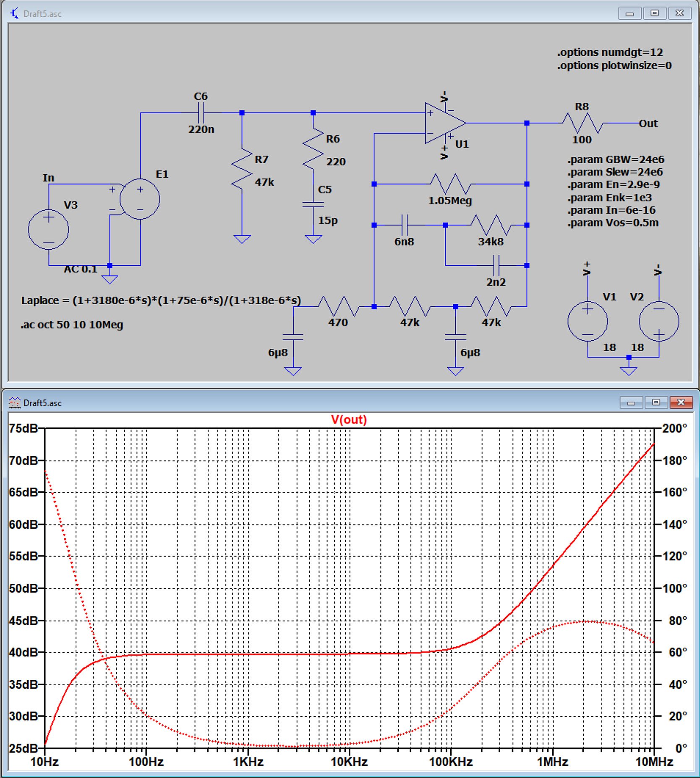Click ground symbol under R7
This screenshot has height=778, width=700.
[x=242, y=239]
